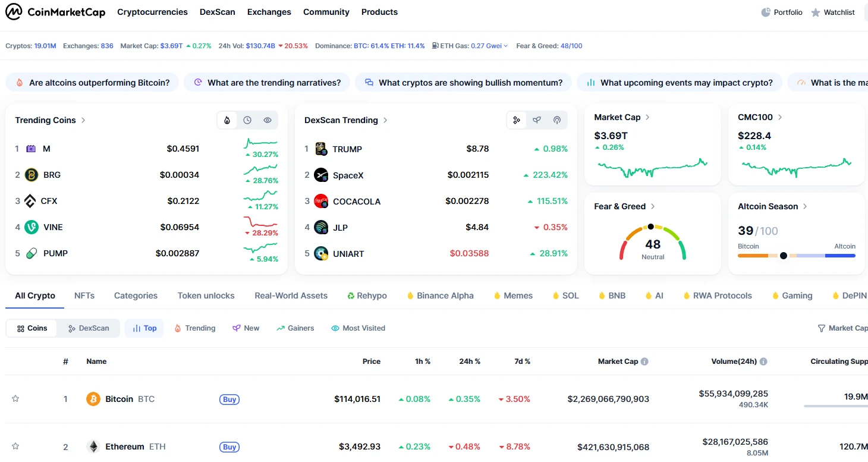Viewport: 868px width, 462px height.
Task: Click the Buy button next to Bitcoin
Action: click(x=229, y=400)
